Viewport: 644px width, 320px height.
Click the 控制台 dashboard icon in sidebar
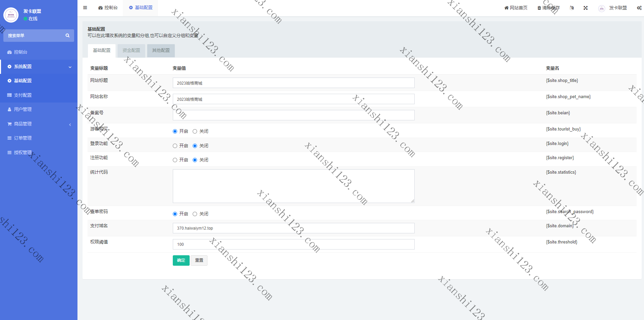pos(9,52)
